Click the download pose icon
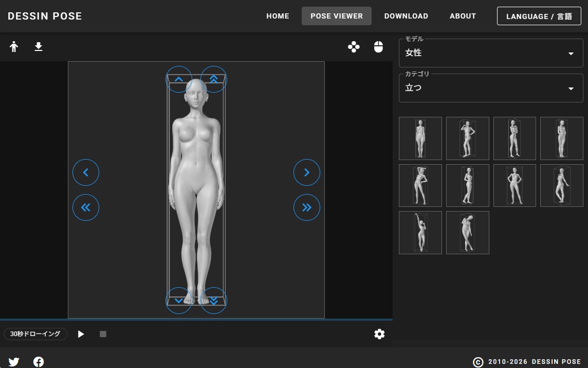 39,47
